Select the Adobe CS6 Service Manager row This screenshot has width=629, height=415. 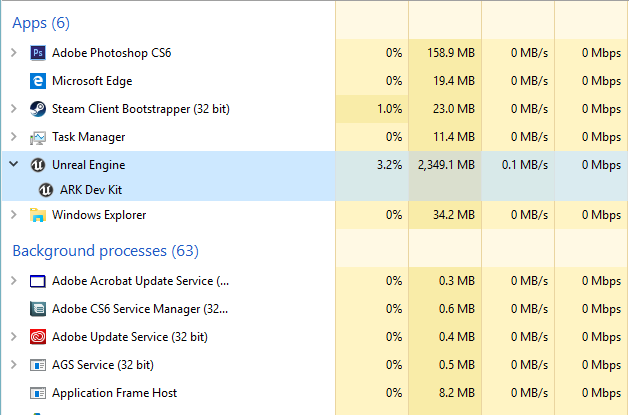coord(140,309)
